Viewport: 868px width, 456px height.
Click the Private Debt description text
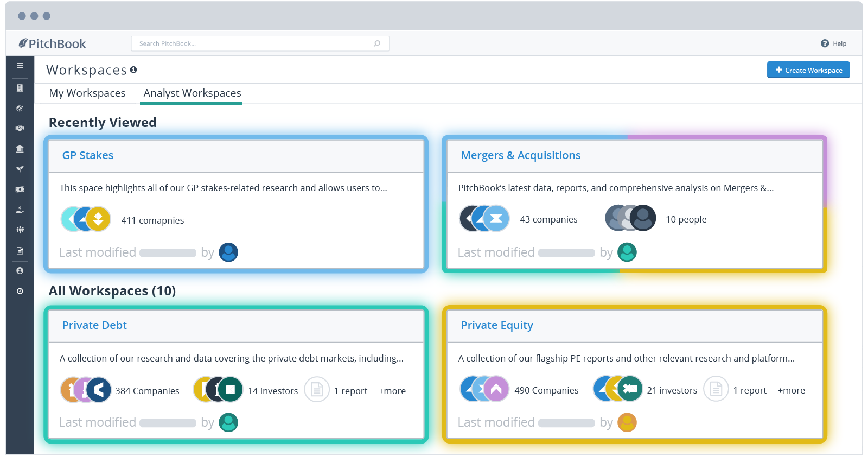coord(232,358)
